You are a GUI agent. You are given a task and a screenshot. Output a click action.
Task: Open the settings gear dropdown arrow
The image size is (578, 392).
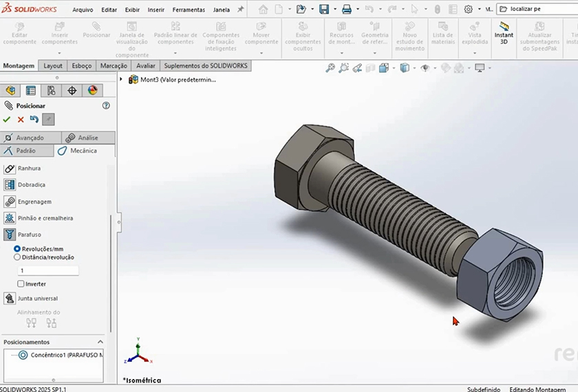(480, 10)
